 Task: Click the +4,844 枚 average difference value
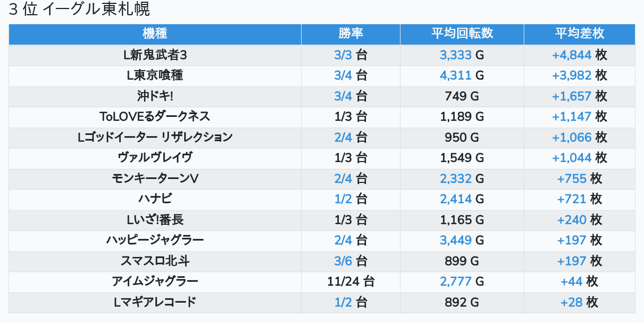click(x=579, y=55)
